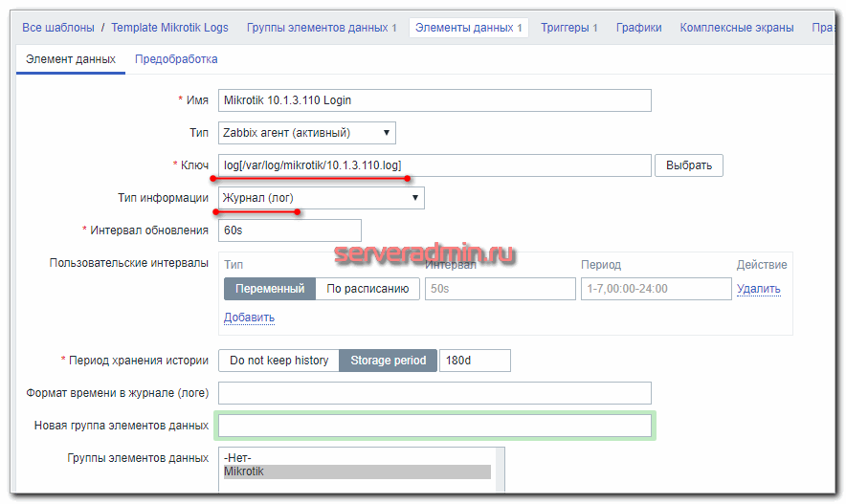Expand the Тип dropdown Zabbix агент
This screenshot has width=846, height=504.
(307, 133)
